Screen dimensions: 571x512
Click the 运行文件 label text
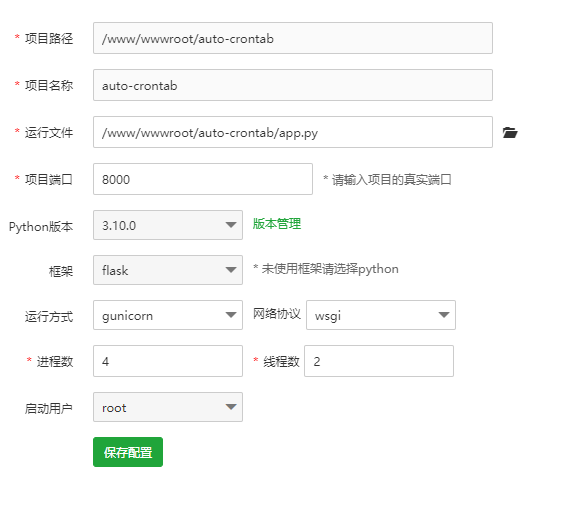(x=49, y=133)
